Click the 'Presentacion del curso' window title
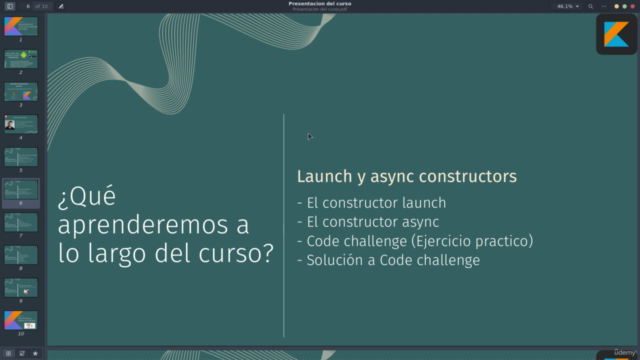640x360 pixels. 320,4
